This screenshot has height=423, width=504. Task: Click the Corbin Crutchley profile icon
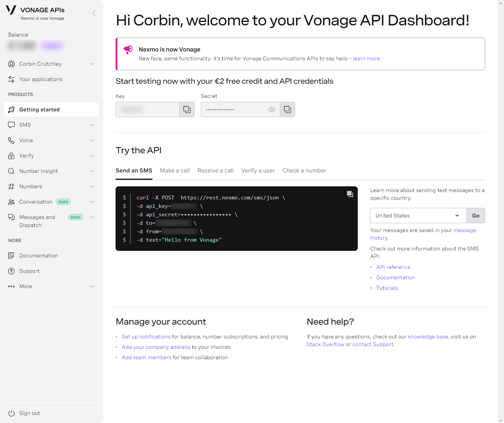(x=12, y=64)
